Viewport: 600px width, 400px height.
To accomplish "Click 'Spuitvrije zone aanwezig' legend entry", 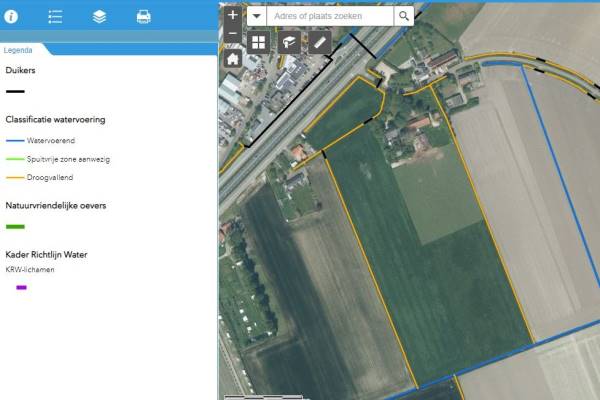I will click(68, 159).
